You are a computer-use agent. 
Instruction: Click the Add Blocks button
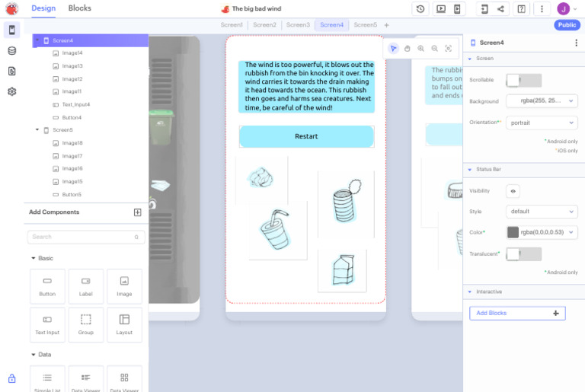[517, 314]
